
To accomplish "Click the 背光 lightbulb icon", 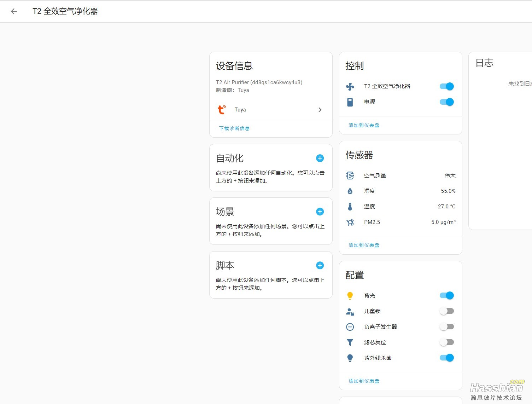I will point(350,295).
